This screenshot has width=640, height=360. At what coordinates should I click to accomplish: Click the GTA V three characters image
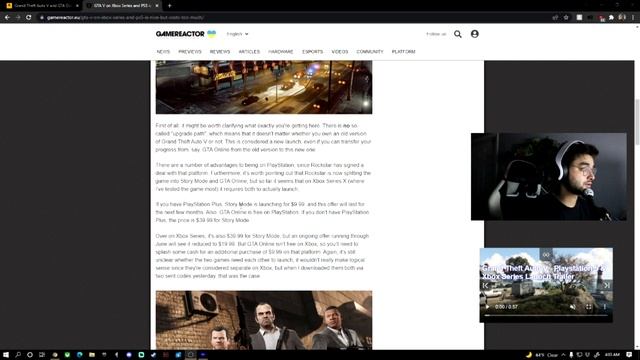264,320
